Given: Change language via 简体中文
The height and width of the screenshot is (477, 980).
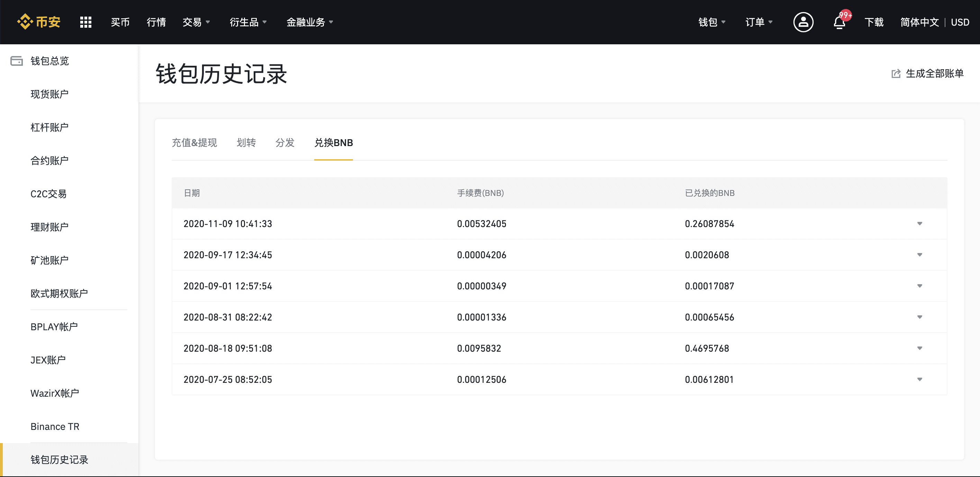Looking at the screenshot, I should [919, 22].
